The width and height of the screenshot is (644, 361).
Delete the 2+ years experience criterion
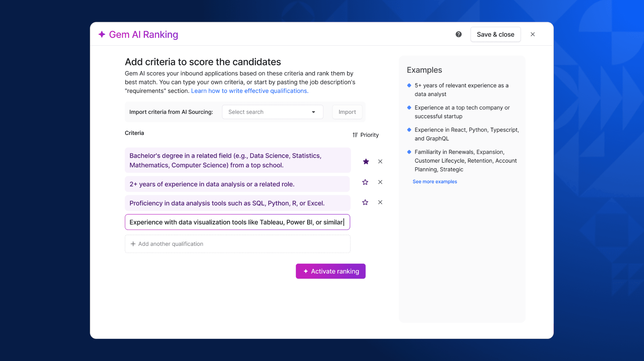380,182
